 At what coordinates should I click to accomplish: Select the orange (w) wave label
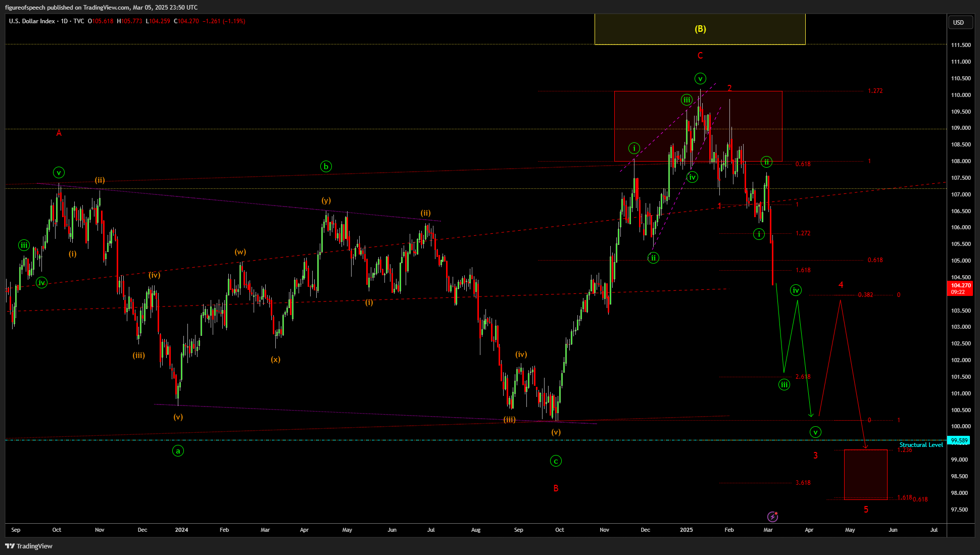click(240, 252)
